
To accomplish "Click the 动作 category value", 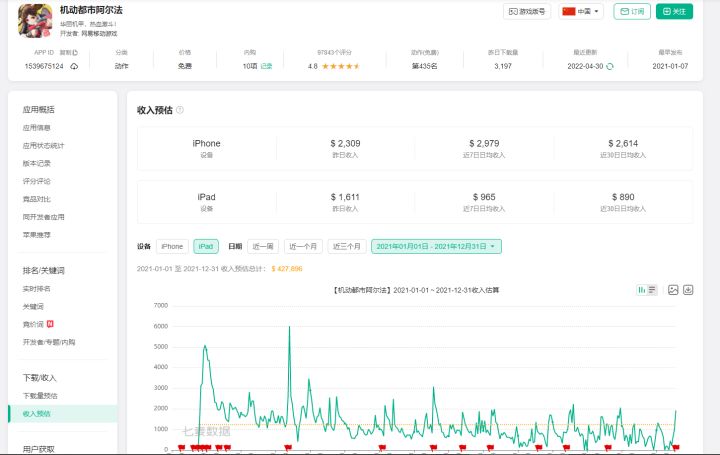I will tap(121, 66).
